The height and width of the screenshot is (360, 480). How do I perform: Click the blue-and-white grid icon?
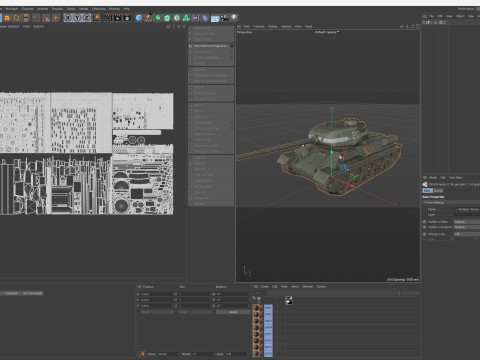tap(215, 18)
